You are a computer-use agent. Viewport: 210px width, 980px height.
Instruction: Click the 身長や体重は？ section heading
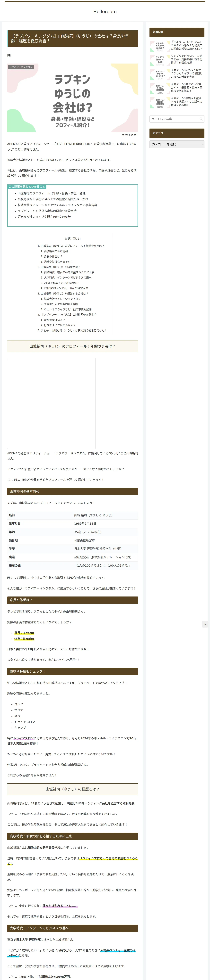click(72, 600)
